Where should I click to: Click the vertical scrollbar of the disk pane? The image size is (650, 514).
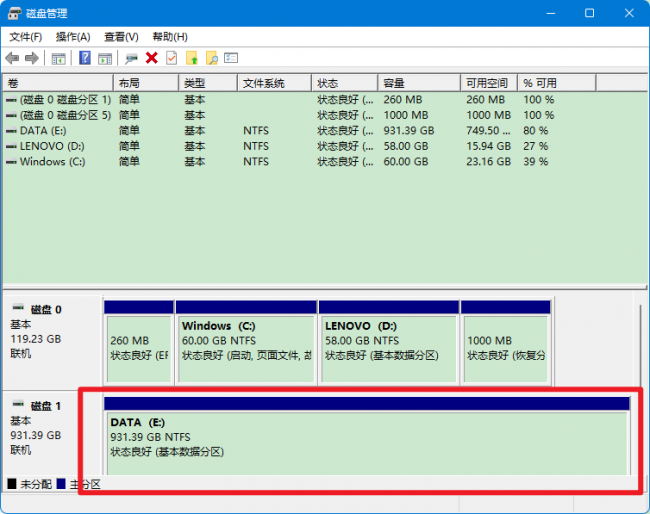[x=640, y=344]
